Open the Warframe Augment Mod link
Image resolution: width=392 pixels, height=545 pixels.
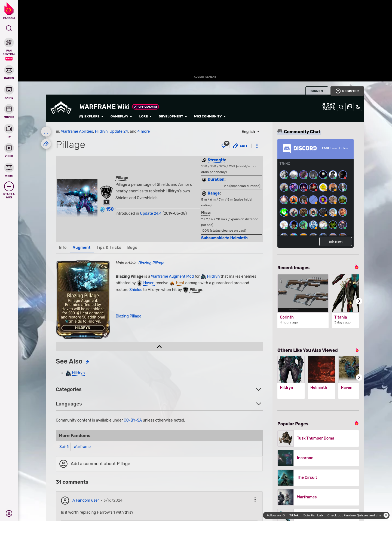172,276
